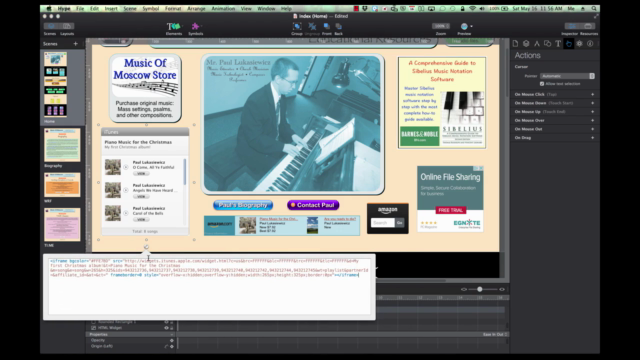The width and height of the screenshot is (640, 360).
Task: Add keyframe for Origin (Left) property
Action: click(x=171, y=347)
